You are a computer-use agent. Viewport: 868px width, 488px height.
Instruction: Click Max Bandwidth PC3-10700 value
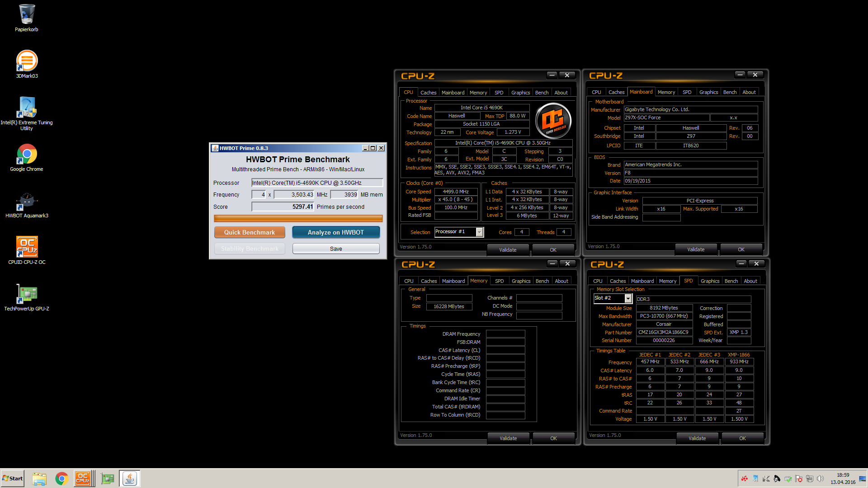(664, 316)
